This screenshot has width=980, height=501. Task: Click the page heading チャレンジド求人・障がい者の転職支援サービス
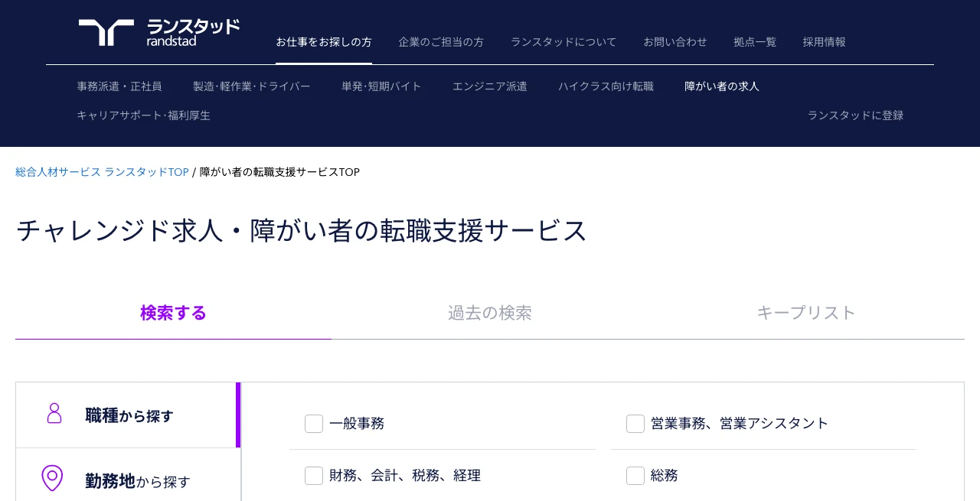point(302,230)
